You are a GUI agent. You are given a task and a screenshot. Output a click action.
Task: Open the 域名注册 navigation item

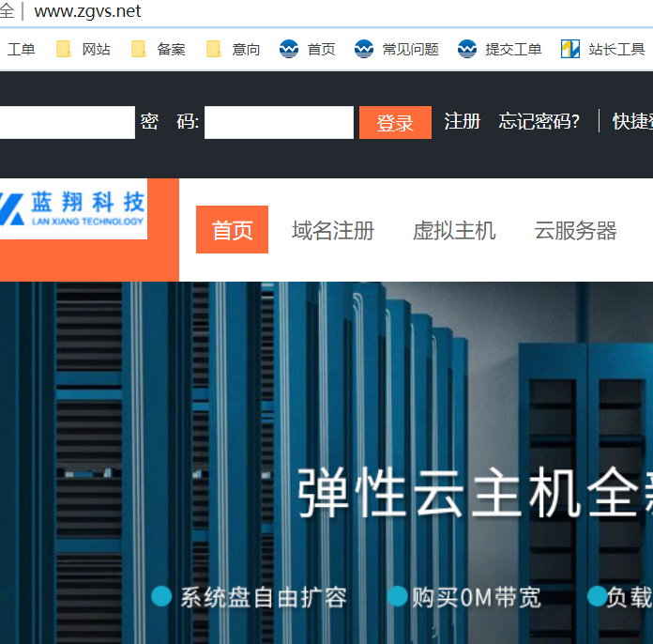click(x=333, y=231)
